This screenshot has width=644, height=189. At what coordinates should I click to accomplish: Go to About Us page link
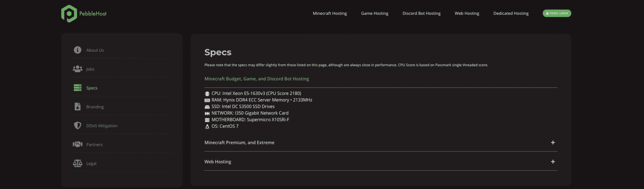(x=95, y=50)
